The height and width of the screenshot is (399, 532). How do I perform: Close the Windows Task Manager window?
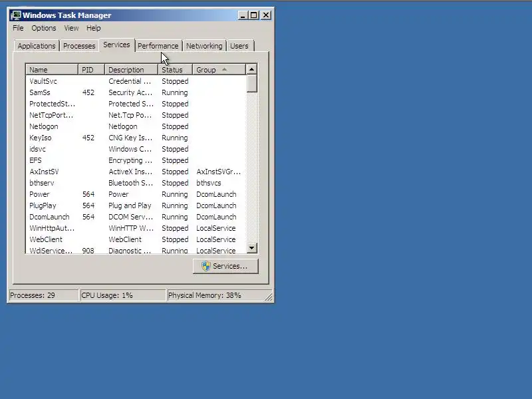click(266, 15)
